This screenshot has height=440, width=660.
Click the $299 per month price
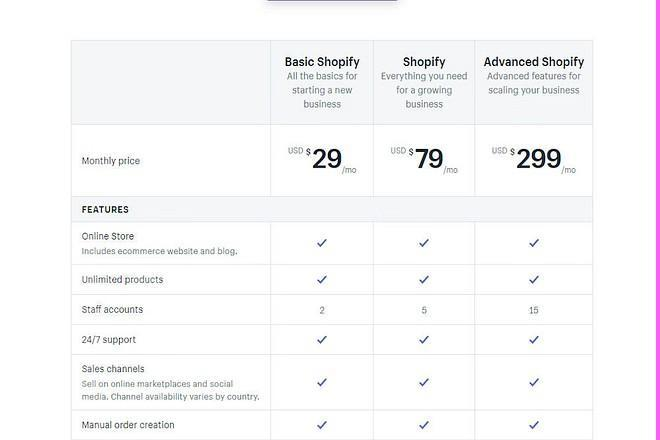(x=534, y=159)
